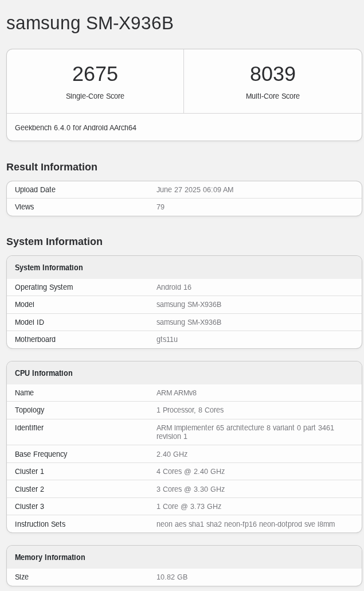Select the multi-core score 8039

click(273, 74)
